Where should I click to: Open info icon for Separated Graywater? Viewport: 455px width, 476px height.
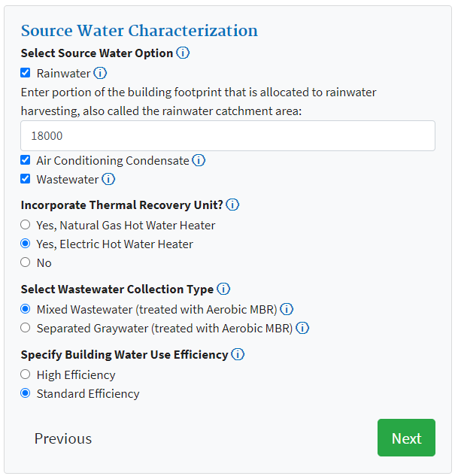pos(302,328)
